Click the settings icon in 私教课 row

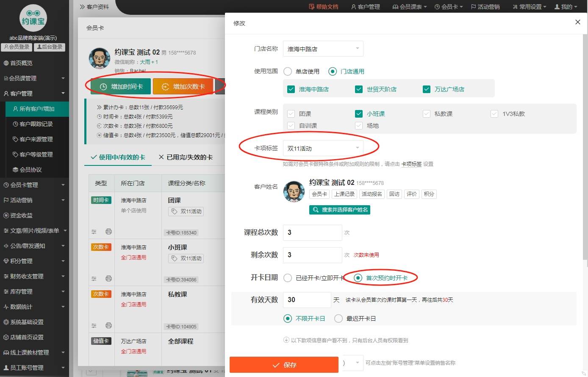[x=94, y=325]
